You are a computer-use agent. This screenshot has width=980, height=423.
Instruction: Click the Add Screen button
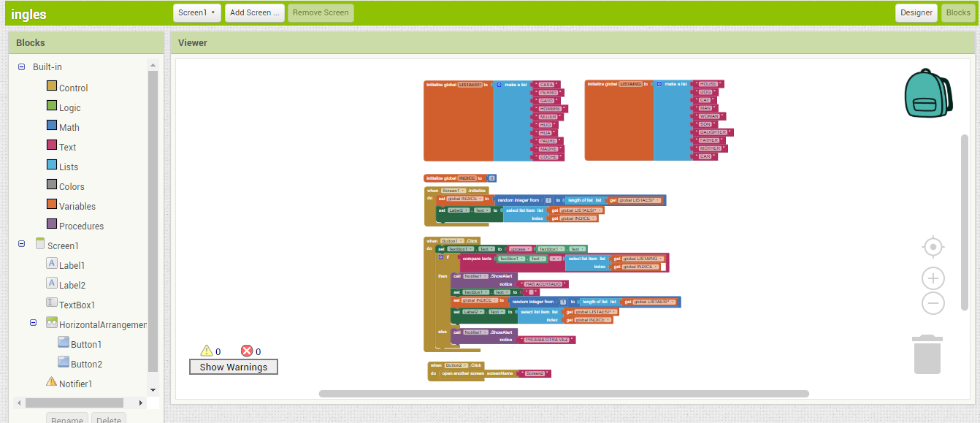(x=254, y=12)
